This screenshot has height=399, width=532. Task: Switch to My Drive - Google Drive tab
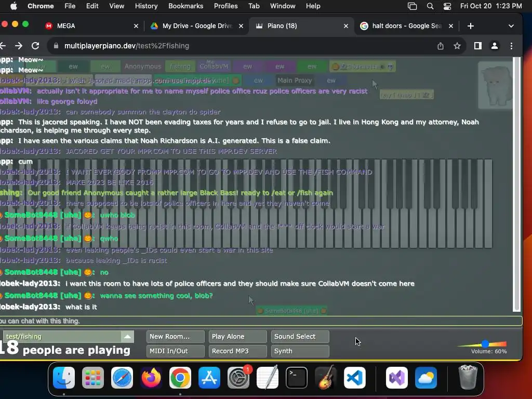[197, 26]
